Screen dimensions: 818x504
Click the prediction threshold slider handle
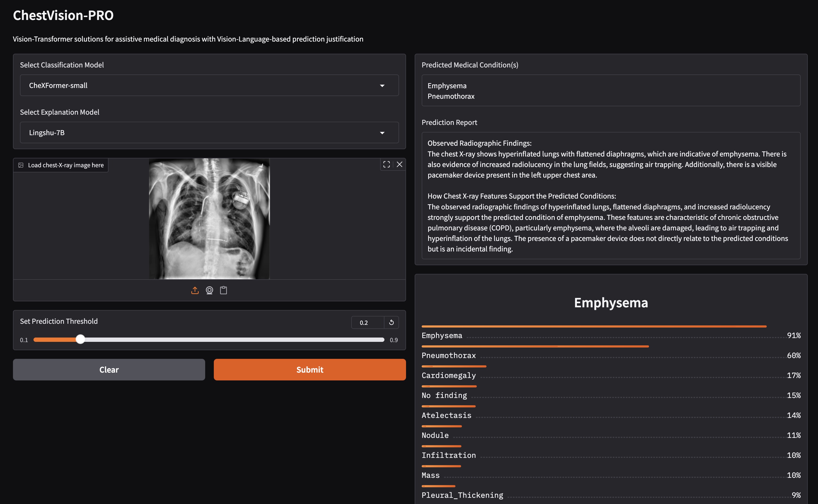coord(80,339)
